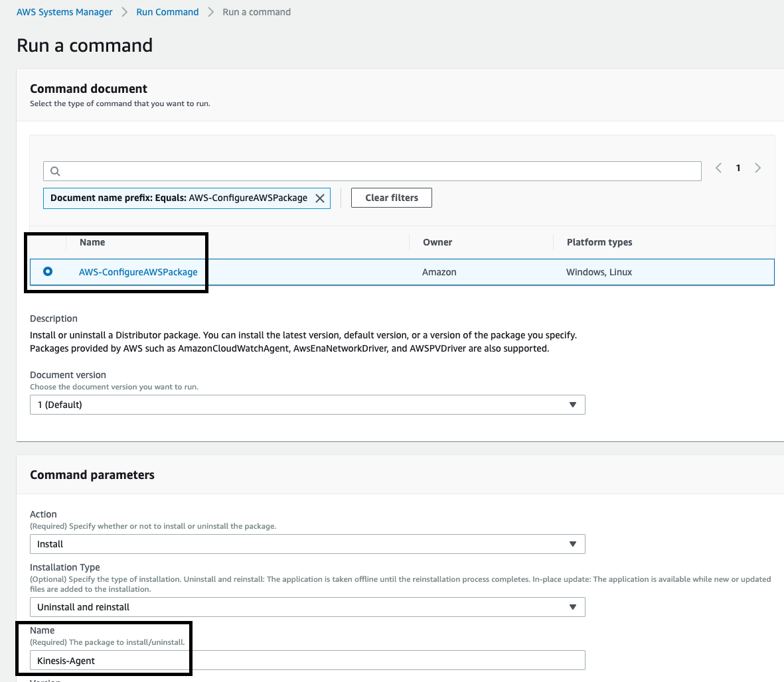The height and width of the screenshot is (682, 784).
Task: Open the Document version dropdown
Action: coord(307,405)
